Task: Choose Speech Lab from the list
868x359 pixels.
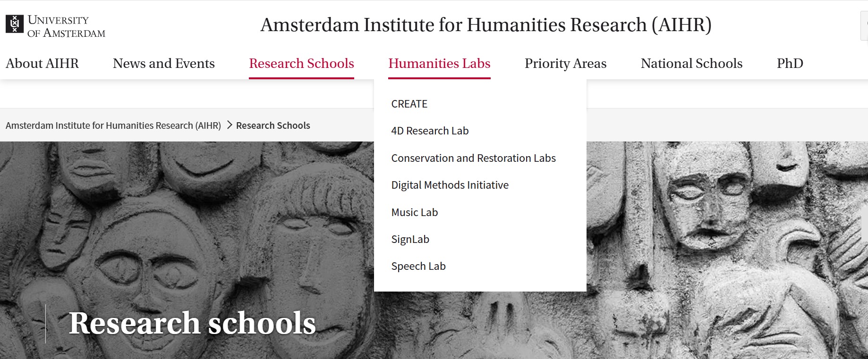Action: 418,267
